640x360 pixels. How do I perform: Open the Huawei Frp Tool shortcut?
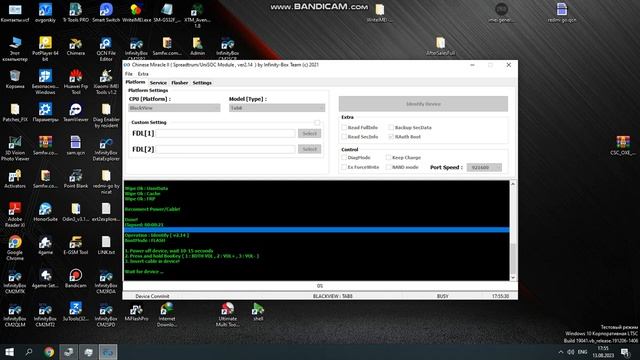pyautogui.click(x=76, y=82)
